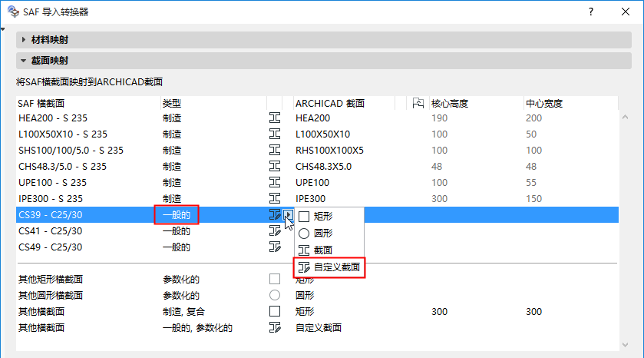This screenshot has width=644, height=358.
Task: Click the SAF 横截面 column header
Action: pos(88,103)
